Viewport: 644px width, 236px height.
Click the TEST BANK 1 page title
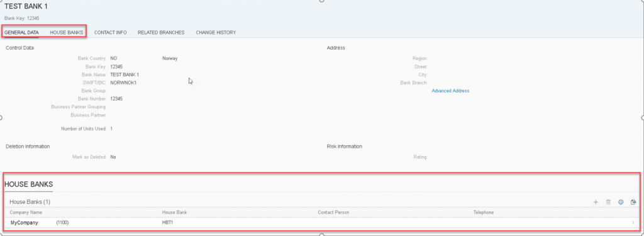point(26,7)
